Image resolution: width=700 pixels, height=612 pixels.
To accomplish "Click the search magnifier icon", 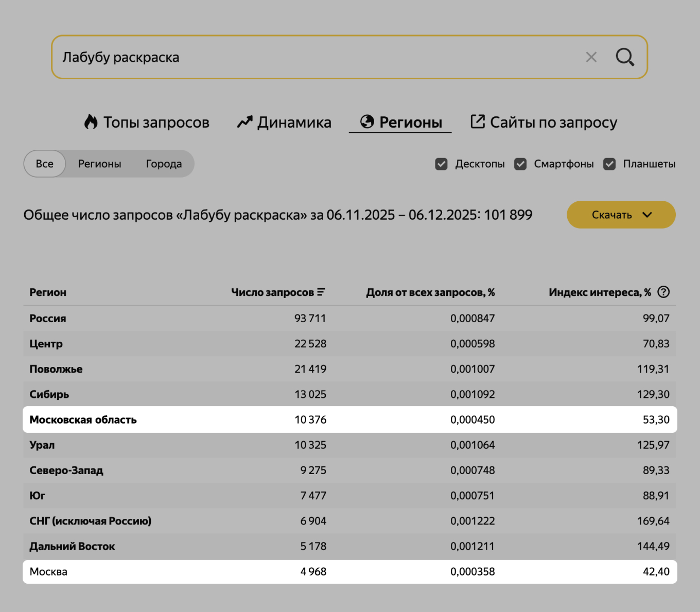I will click(x=625, y=57).
